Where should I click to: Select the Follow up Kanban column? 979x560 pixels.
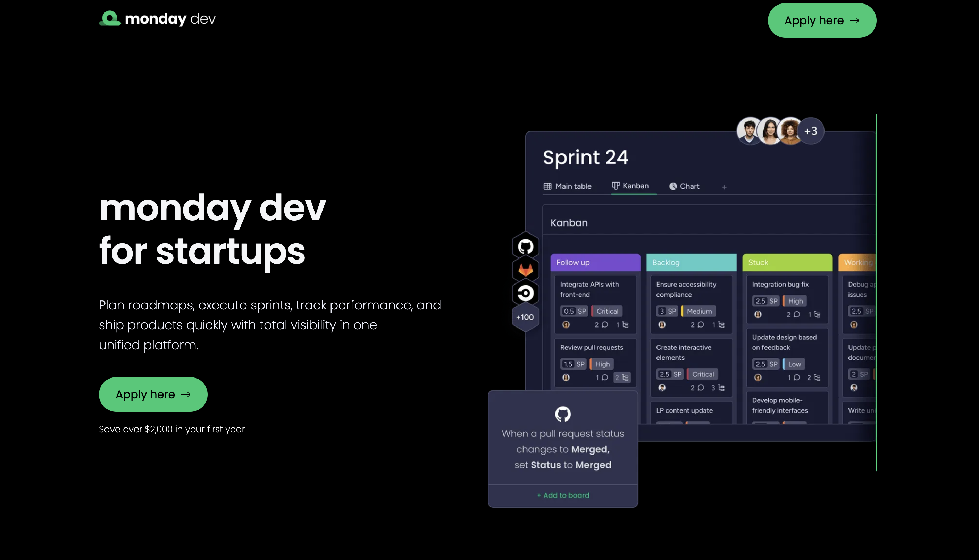(x=595, y=262)
